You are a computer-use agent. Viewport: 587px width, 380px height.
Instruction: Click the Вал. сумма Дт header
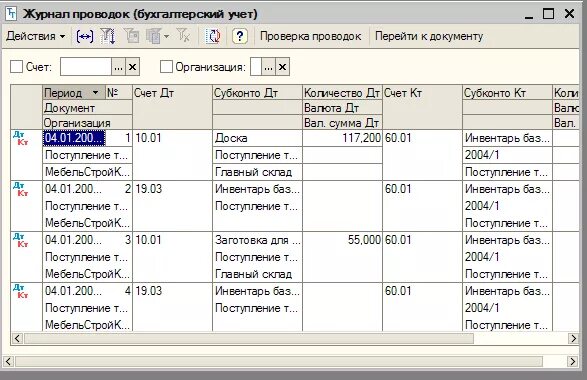point(342,123)
